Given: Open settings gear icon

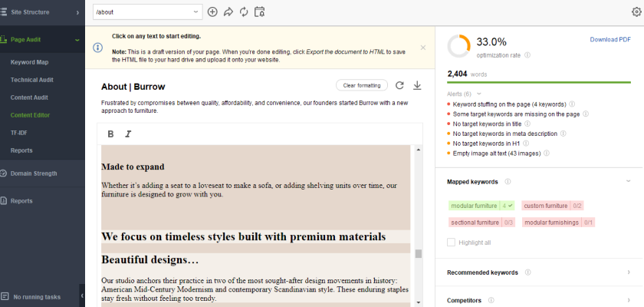Looking at the screenshot, I should [x=636, y=12].
